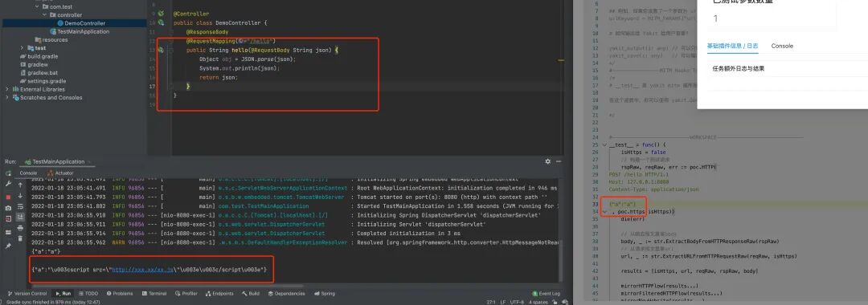Click gutter icon beside @Controller line

tap(161, 14)
